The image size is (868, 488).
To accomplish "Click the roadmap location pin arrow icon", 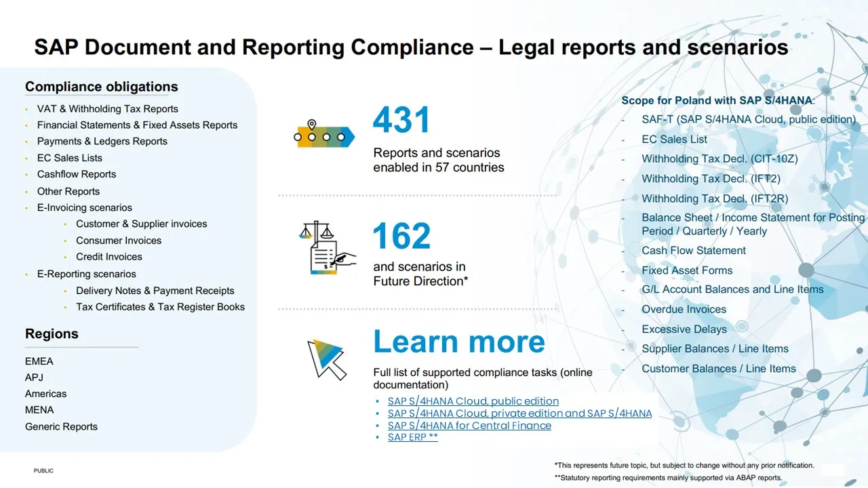I will pyautogui.click(x=323, y=134).
